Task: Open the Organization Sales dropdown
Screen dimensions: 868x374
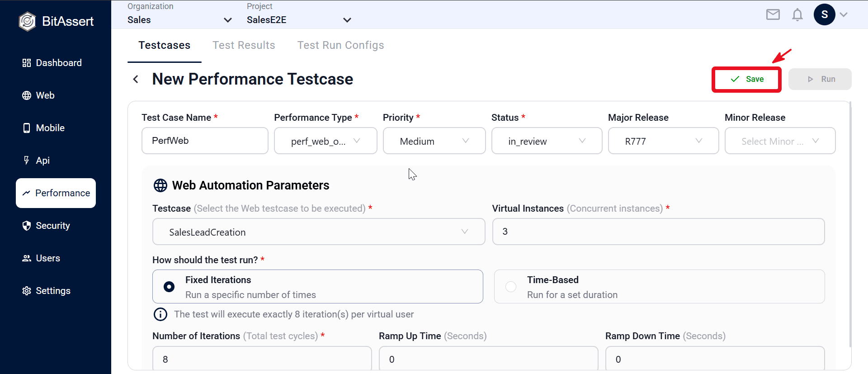Action: (x=179, y=20)
